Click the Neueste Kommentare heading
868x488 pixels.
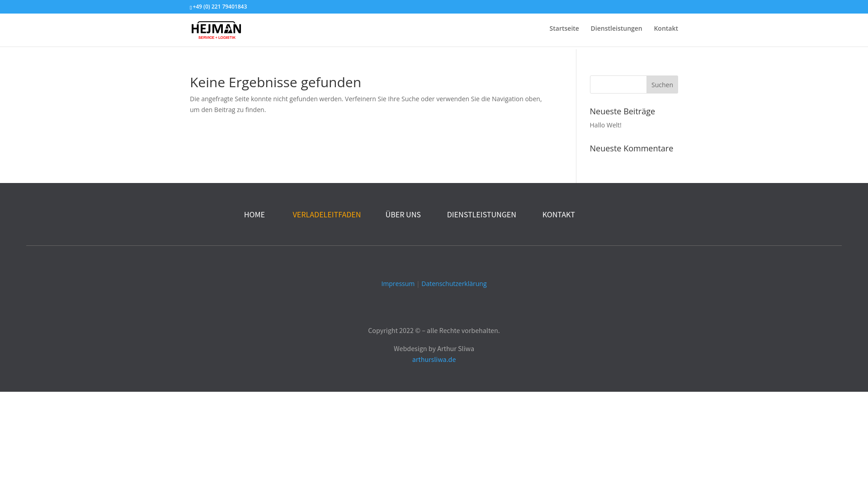[631, 148]
